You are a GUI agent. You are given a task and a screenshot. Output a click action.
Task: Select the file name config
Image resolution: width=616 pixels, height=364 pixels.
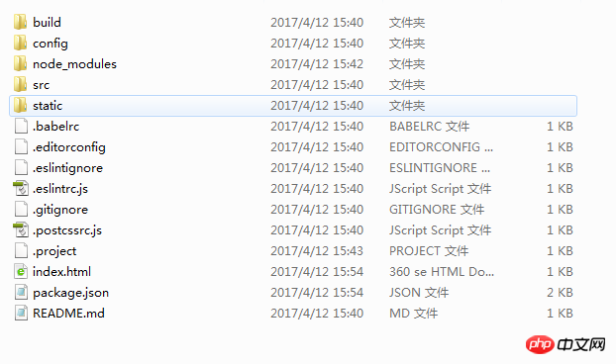coord(51,44)
